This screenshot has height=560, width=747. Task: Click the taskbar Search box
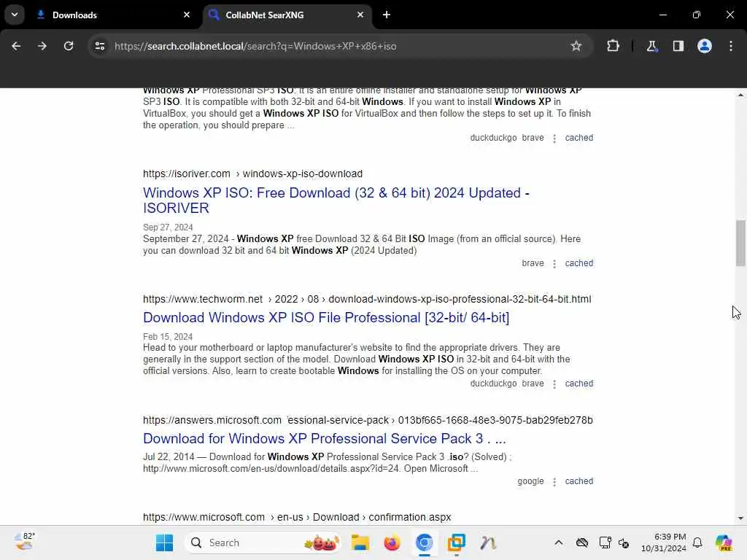pos(263,542)
